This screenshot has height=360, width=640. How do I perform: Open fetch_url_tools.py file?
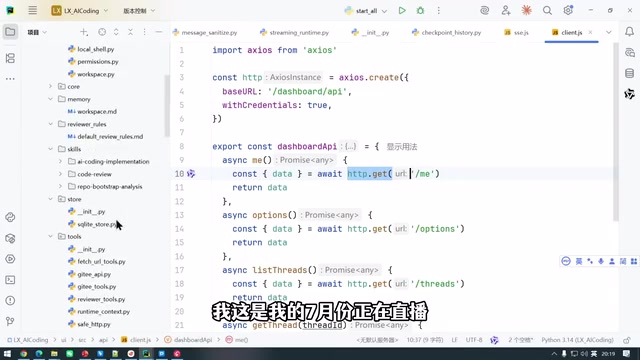pos(97,261)
